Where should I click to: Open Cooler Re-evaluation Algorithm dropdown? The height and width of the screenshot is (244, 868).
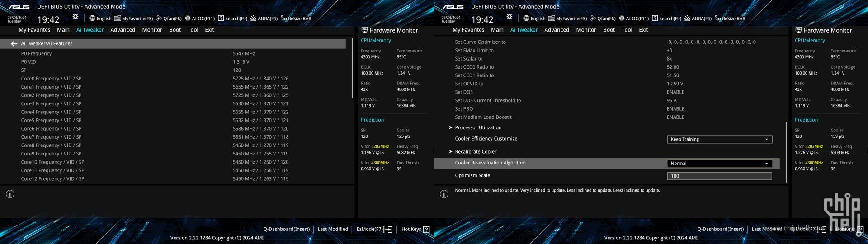pyautogui.click(x=720, y=164)
